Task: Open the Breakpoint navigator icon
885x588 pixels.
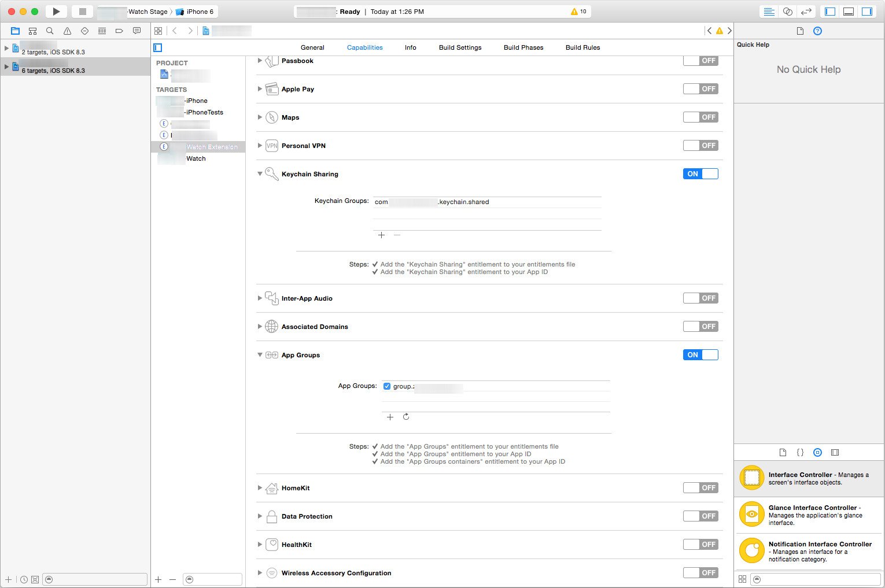Action: pos(119,31)
